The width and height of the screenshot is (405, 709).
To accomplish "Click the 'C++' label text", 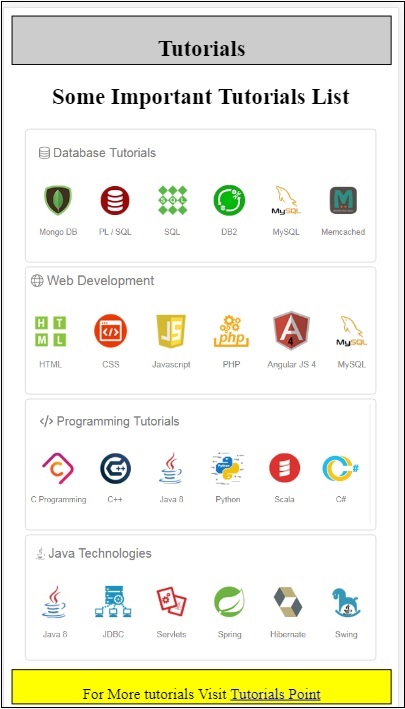I will [115, 500].
